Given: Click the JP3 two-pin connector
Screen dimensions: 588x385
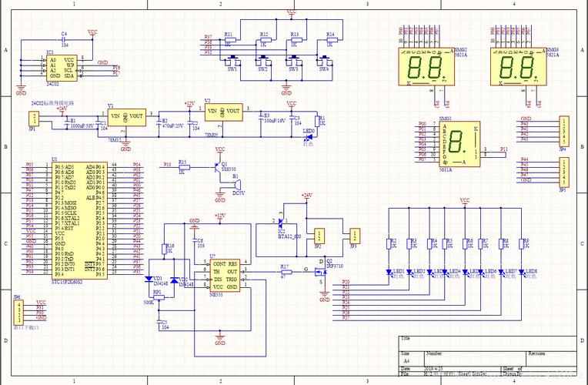Looking at the screenshot, I should click(355, 236).
